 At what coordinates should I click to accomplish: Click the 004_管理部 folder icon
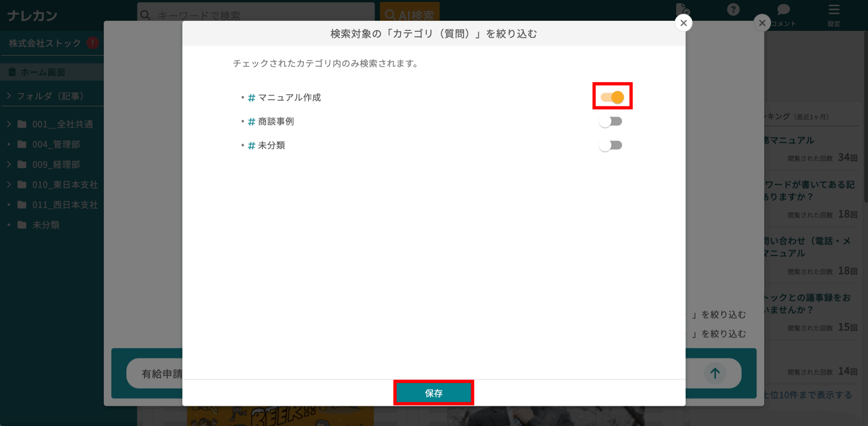[x=22, y=144]
